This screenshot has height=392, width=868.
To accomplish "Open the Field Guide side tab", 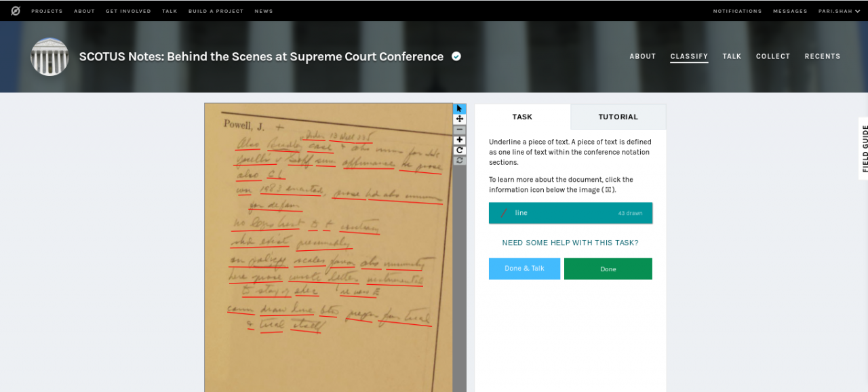I will click(864, 149).
